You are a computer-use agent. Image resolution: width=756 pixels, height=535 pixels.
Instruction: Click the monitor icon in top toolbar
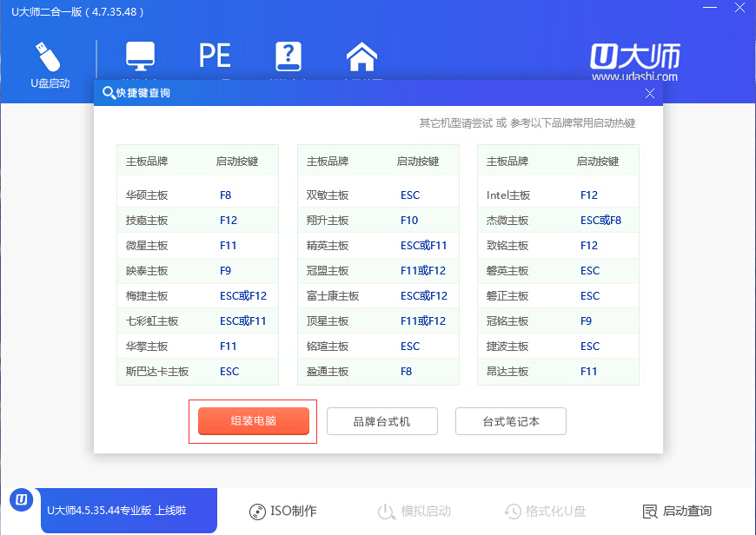coord(140,56)
